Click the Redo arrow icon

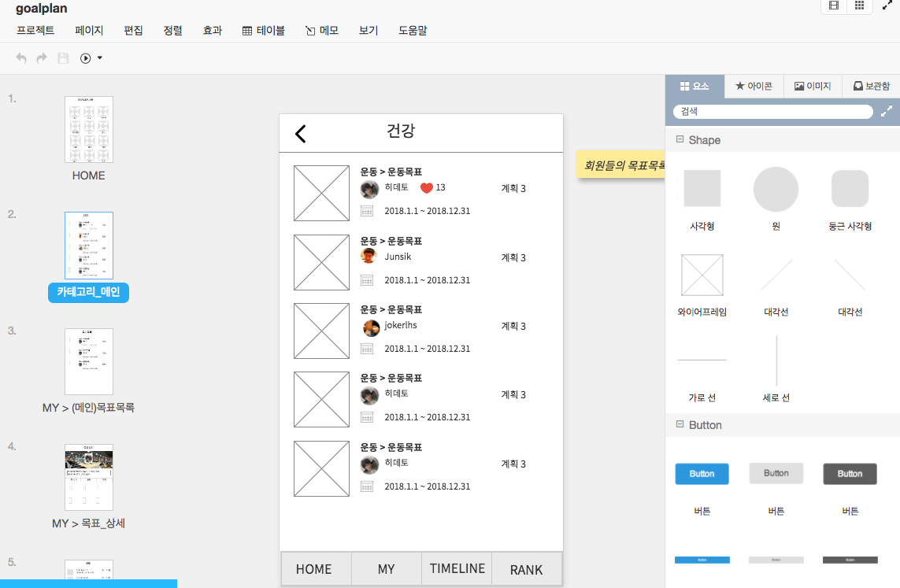(x=41, y=57)
